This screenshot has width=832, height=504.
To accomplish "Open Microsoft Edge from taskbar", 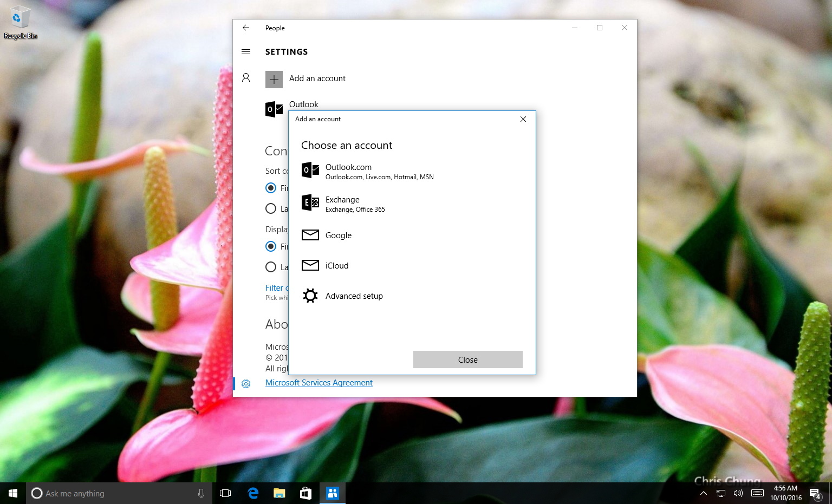I will [253, 493].
